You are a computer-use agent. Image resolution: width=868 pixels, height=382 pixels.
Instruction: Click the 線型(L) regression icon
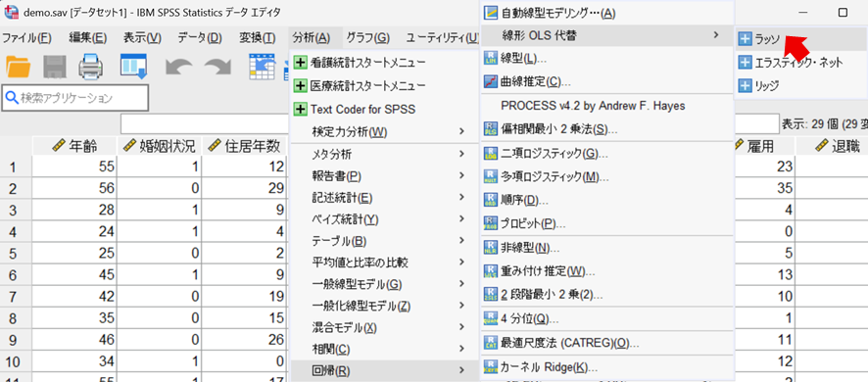(x=491, y=58)
